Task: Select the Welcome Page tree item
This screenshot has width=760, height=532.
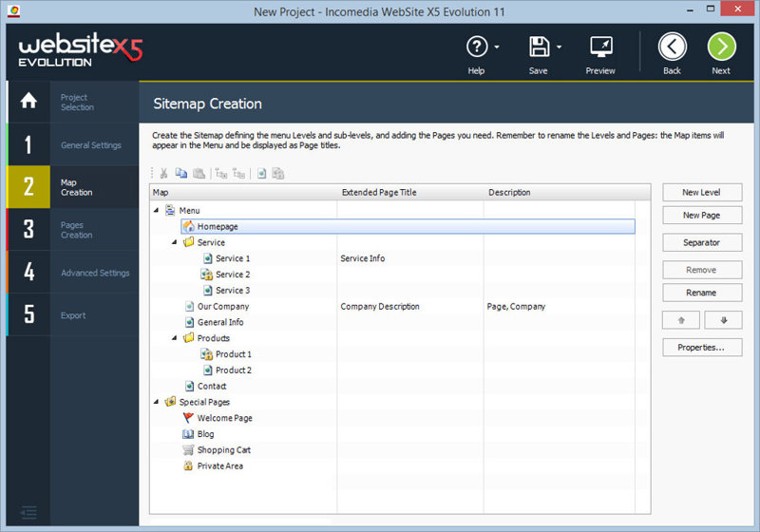Action: coord(224,418)
